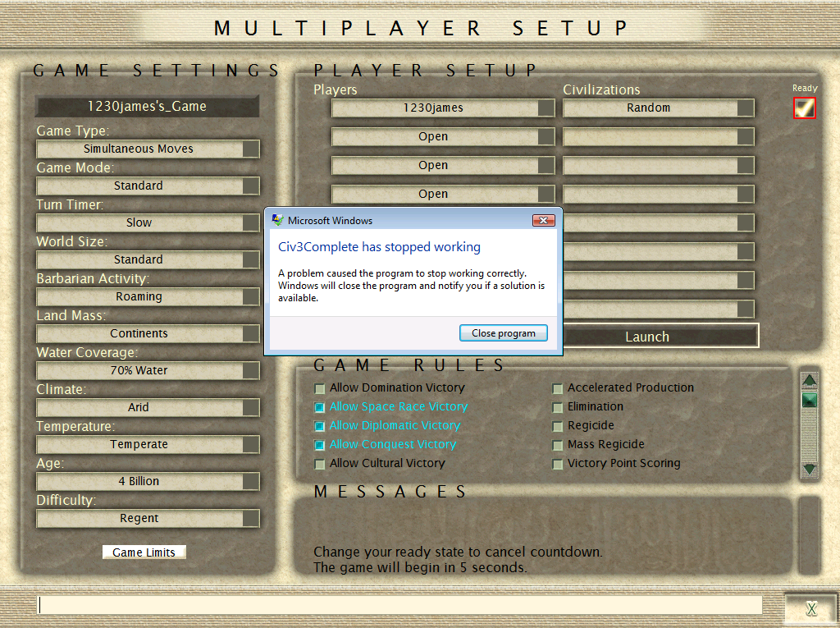Disable Allow Diplomatic Victory checkbox
The height and width of the screenshot is (628, 840).
click(320, 426)
